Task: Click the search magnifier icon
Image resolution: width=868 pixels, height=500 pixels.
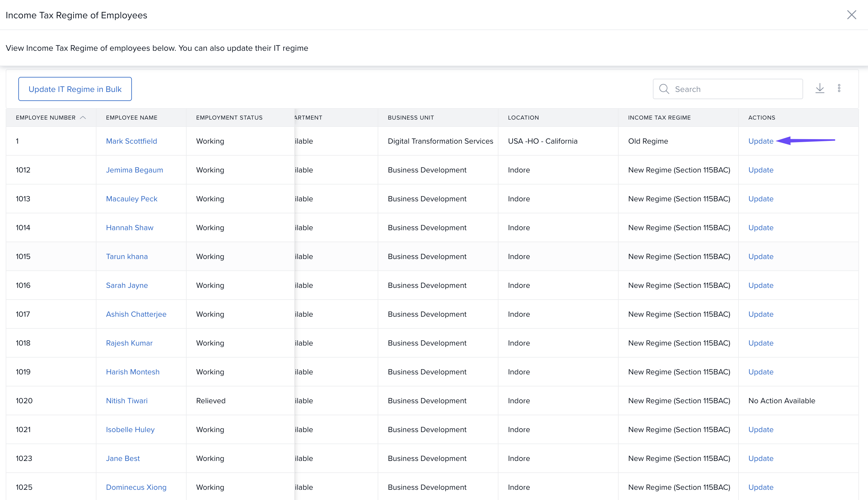Action: 664,89
